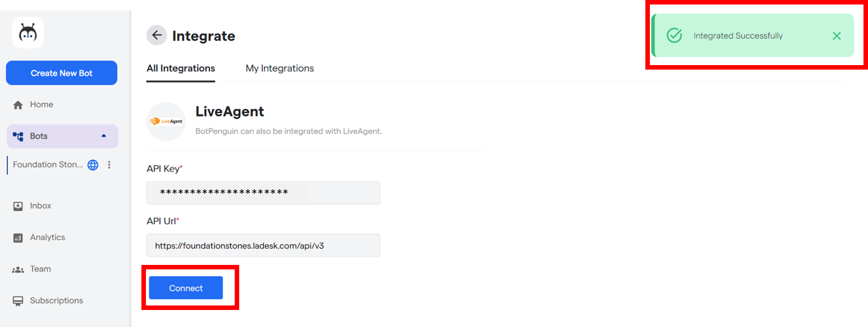Collapse the Bots section arrow
Viewport: 868px width, 327px height.
click(x=104, y=136)
